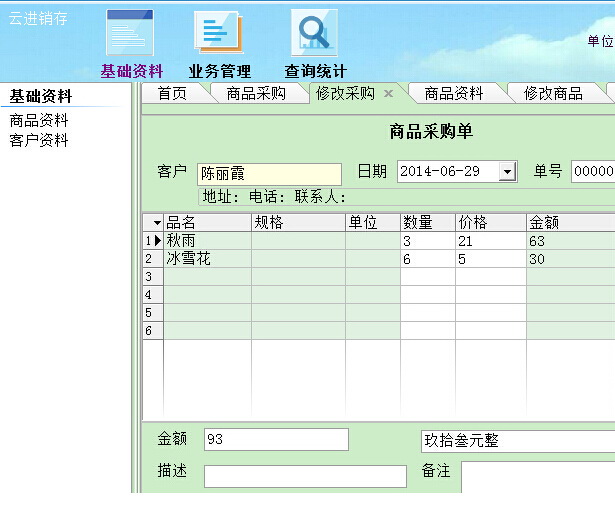Open the 查询统计 magnifier icon
615x509 pixels.
pyautogui.click(x=314, y=33)
